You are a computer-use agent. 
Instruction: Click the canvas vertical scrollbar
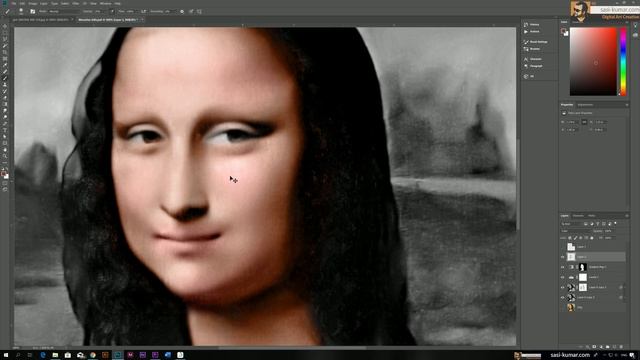(518, 186)
